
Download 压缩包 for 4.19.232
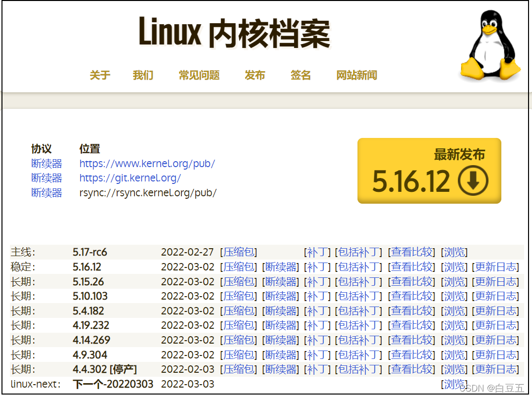click(238, 325)
